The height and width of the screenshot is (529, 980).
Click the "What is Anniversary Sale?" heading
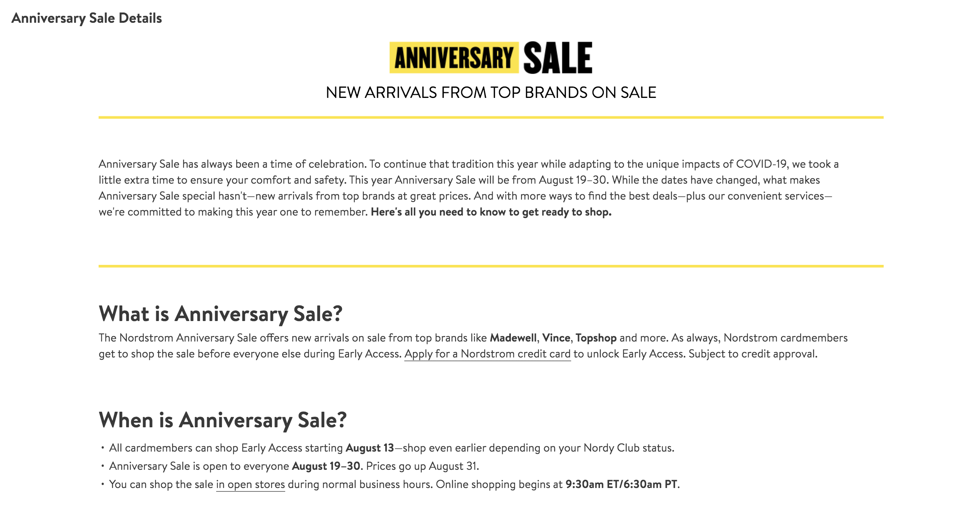(x=220, y=314)
